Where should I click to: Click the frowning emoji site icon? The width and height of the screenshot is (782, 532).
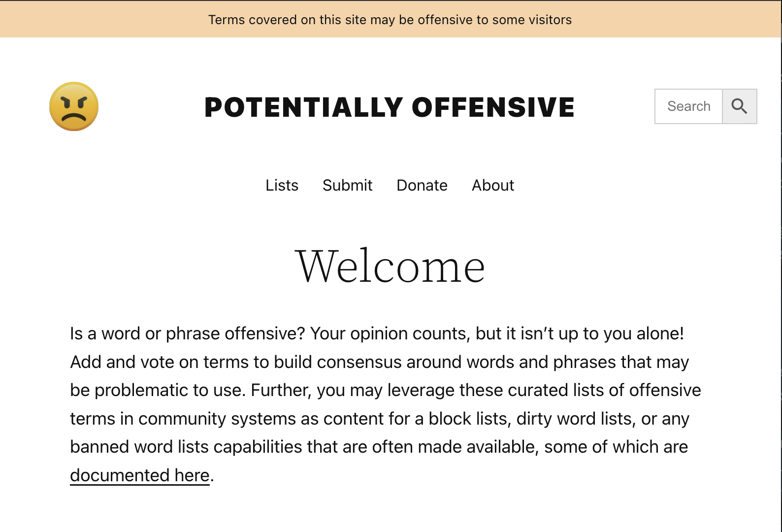74,106
